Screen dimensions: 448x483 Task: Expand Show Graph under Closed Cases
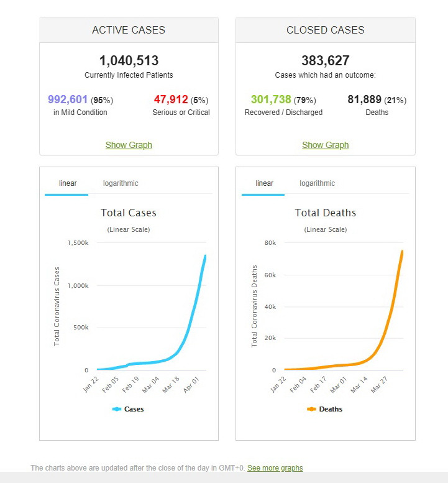pos(326,145)
